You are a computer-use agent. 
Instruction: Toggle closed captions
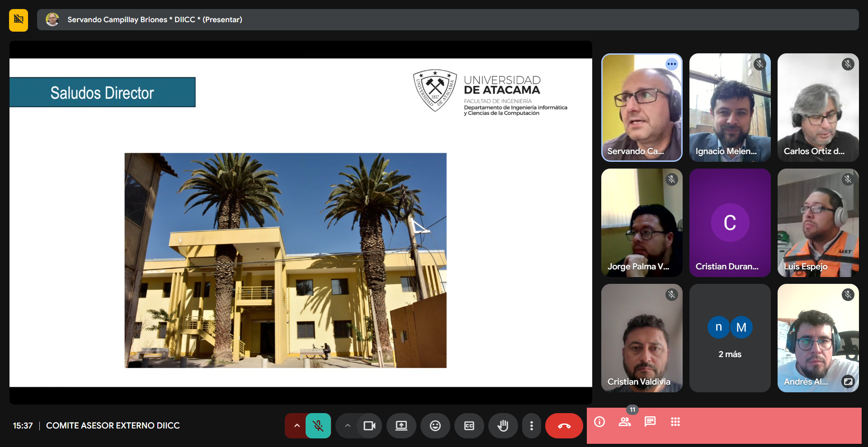pos(469,426)
